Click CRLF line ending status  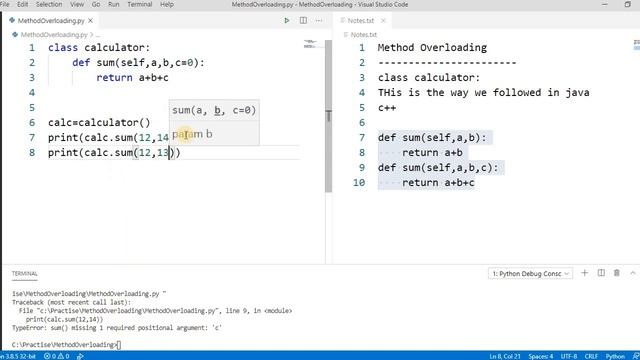pyautogui.click(x=591, y=356)
